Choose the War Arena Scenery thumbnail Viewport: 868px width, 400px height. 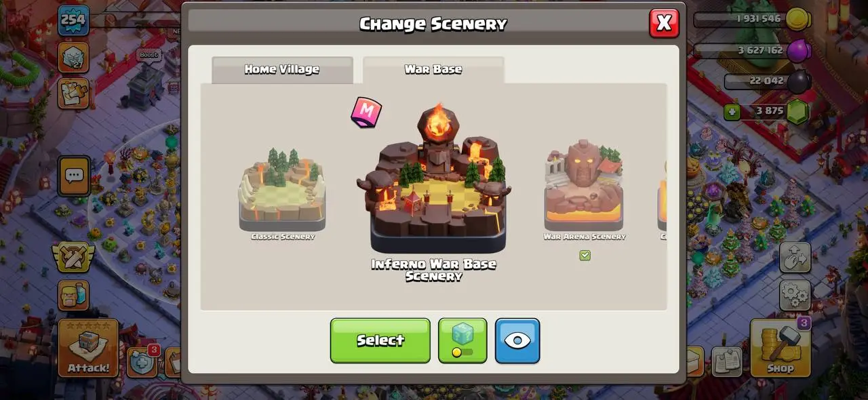[585, 186]
